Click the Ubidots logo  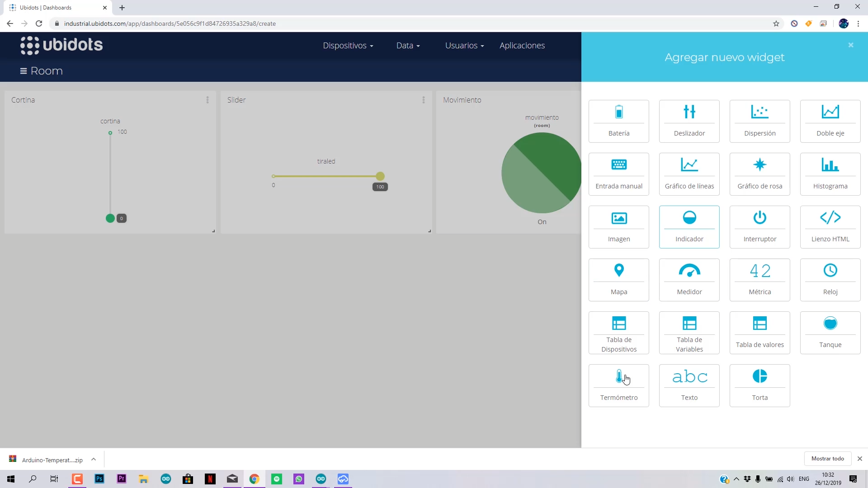[61, 45]
